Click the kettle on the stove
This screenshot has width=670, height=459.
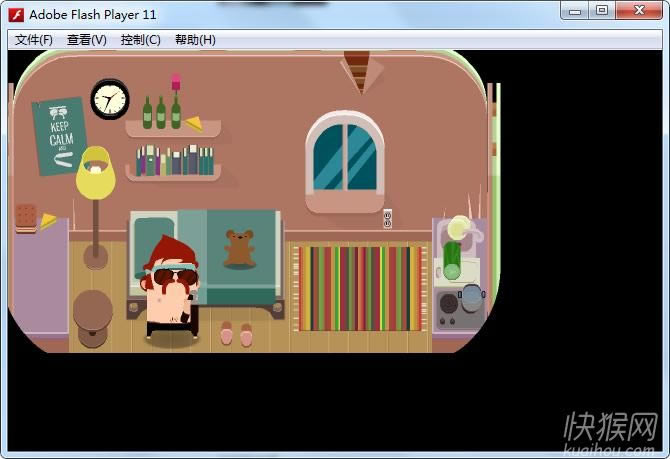471,295
